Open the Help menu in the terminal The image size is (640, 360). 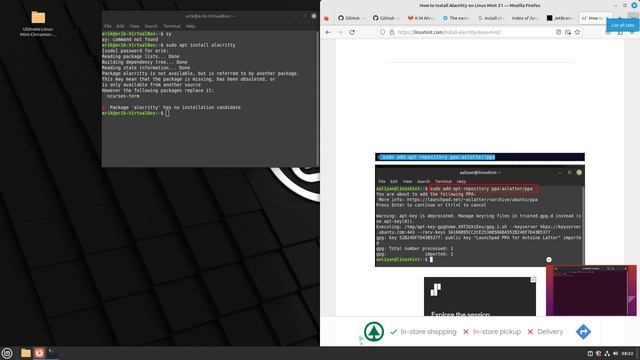[191, 26]
